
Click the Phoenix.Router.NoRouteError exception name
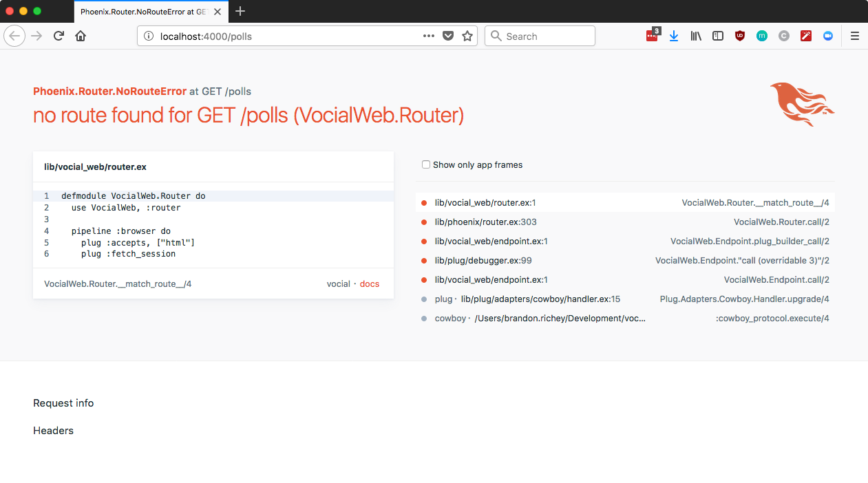109,92
